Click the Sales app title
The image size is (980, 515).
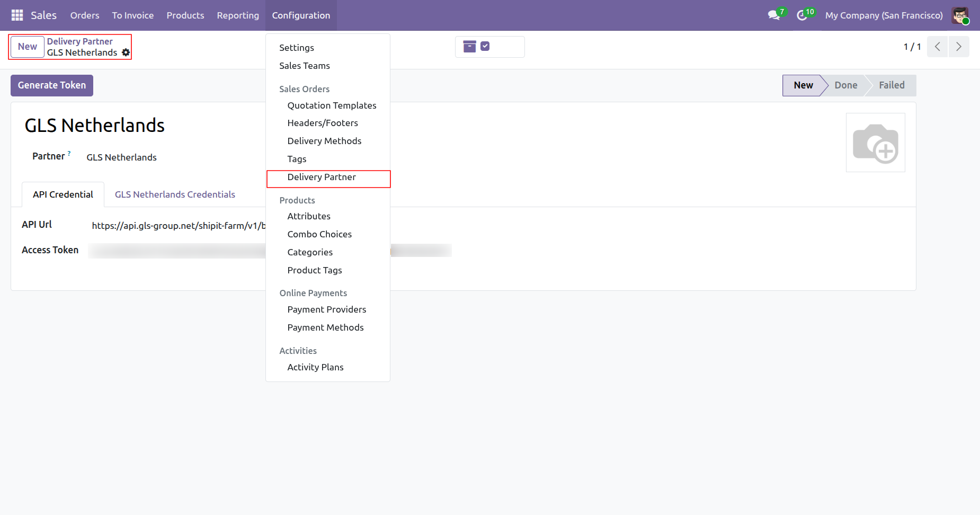(x=43, y=15)
